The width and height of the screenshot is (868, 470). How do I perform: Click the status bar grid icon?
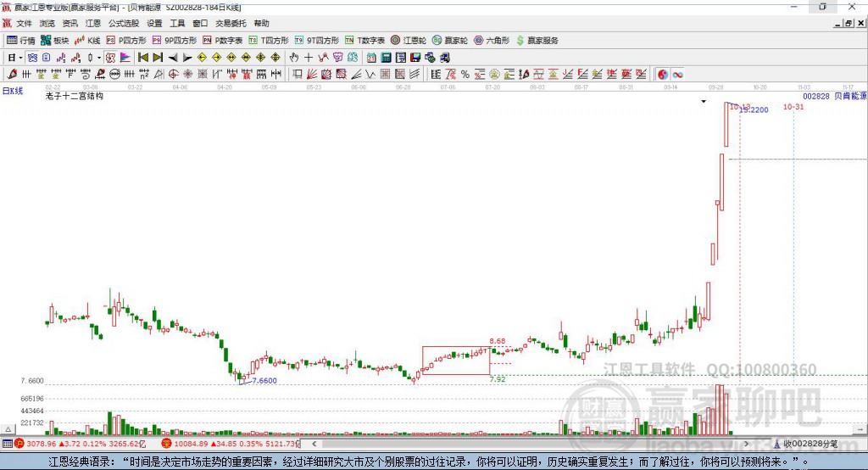click(x=7, y=444)
